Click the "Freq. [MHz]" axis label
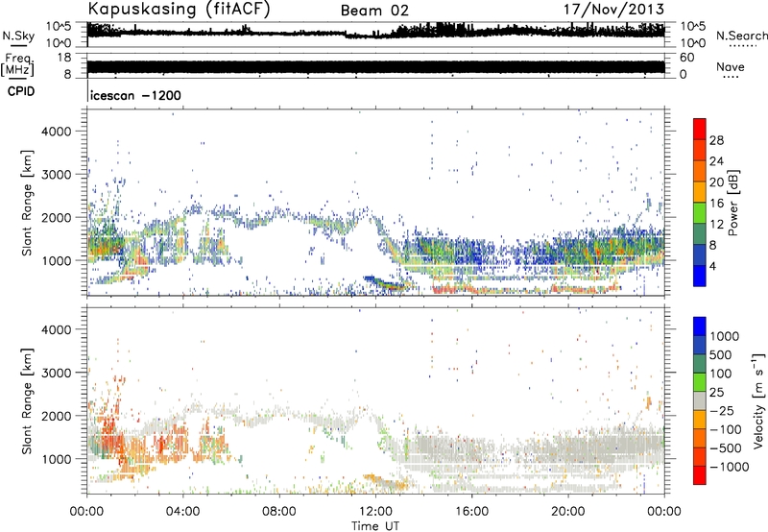Image resolution: width=768 pixels, height=532 pixels. [x=17, y=64]
